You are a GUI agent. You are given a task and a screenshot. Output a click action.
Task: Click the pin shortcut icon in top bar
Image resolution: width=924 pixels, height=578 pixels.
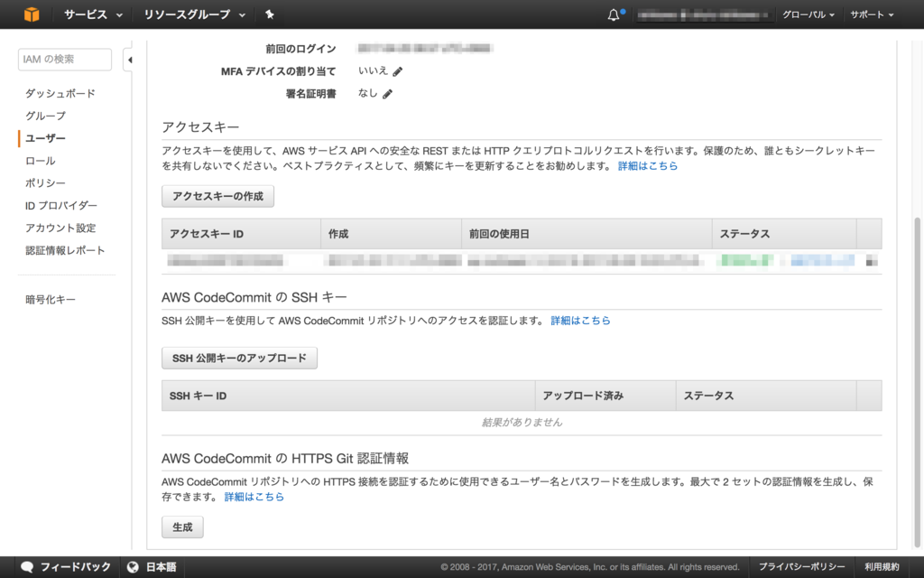pyautogui.click(x=269, y=14)
